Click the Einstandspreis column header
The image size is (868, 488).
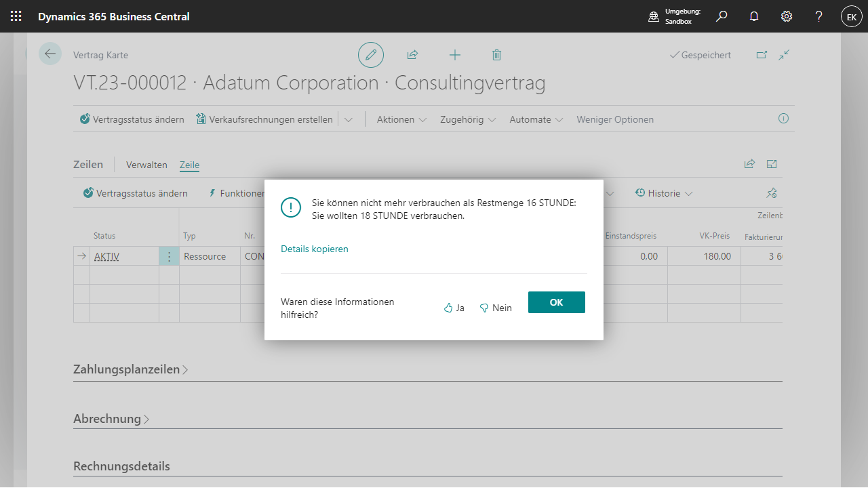631,236
